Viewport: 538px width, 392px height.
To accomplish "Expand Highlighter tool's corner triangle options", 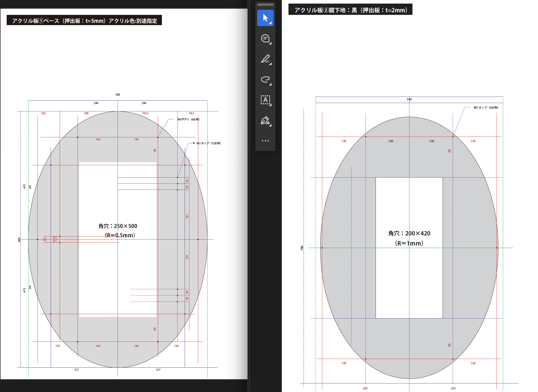I will point(270,64).
